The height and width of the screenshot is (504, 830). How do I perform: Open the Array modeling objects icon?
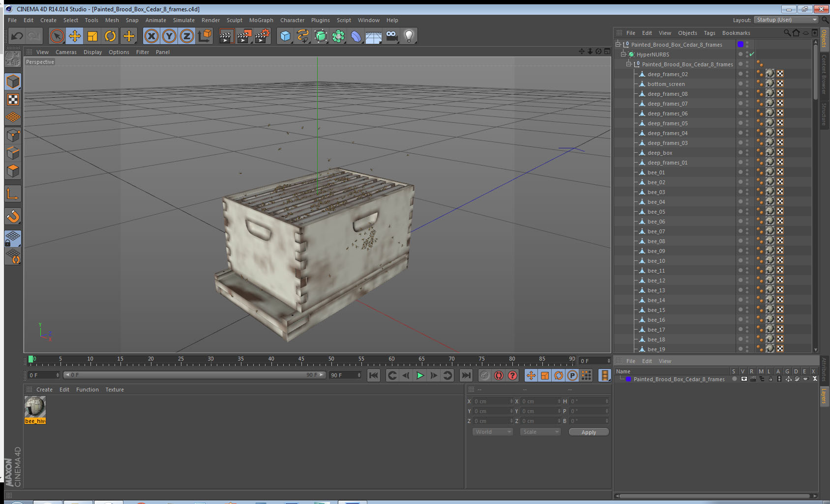(x=338, y=36)
